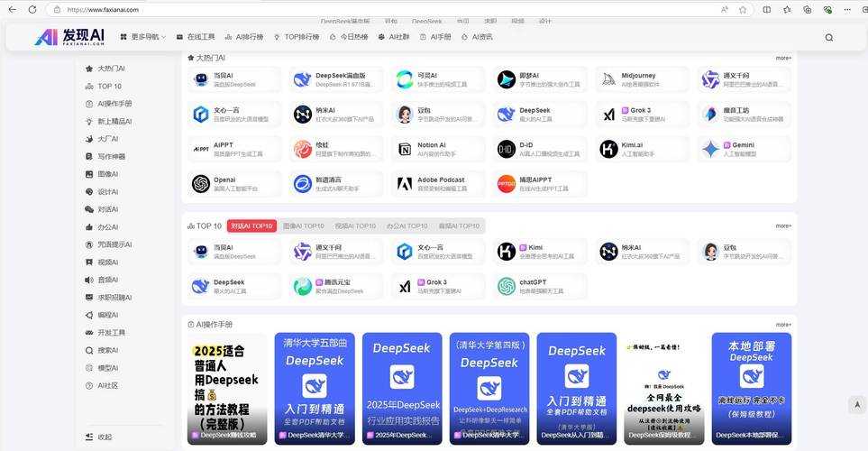This screenshot has width=868, height=451.
Task: Open the Midjourney tool card
Action: pyautogui.click(x=642, y=79)
